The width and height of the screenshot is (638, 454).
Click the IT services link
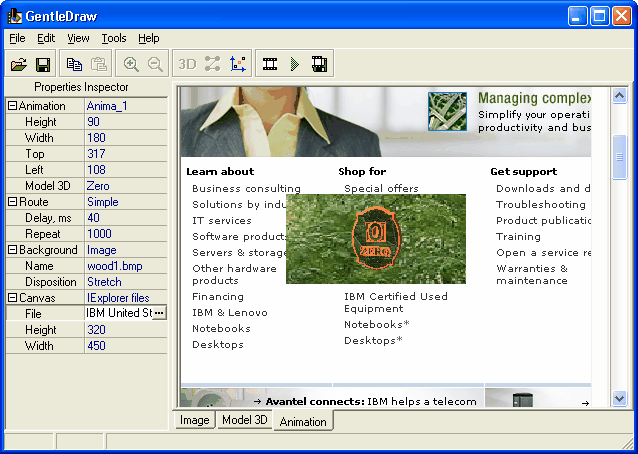(x=222, y=220)
